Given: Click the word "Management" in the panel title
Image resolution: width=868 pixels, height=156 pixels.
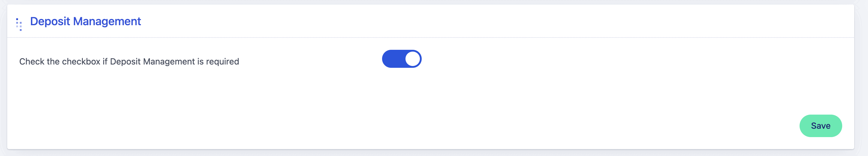Looking at the screenshot, I should [x=107, y=21].
